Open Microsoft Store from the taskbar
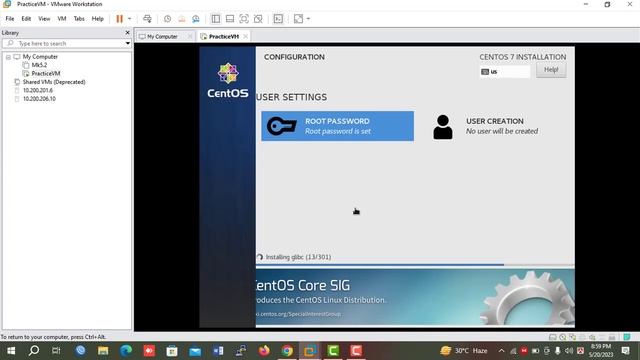The width and height of the screenshot is (640, 360). (172, 351)
